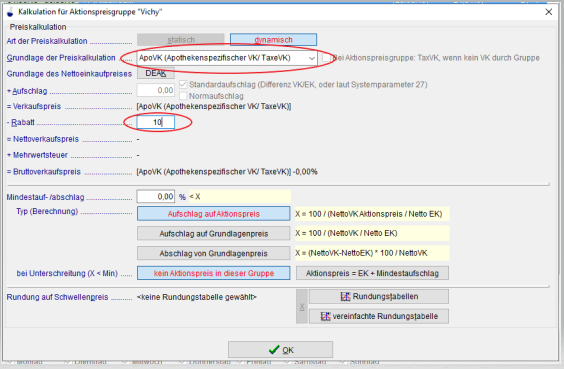Click the green checkmark icon on OK
The image size is (564, 369).
[x=274, y=350]
